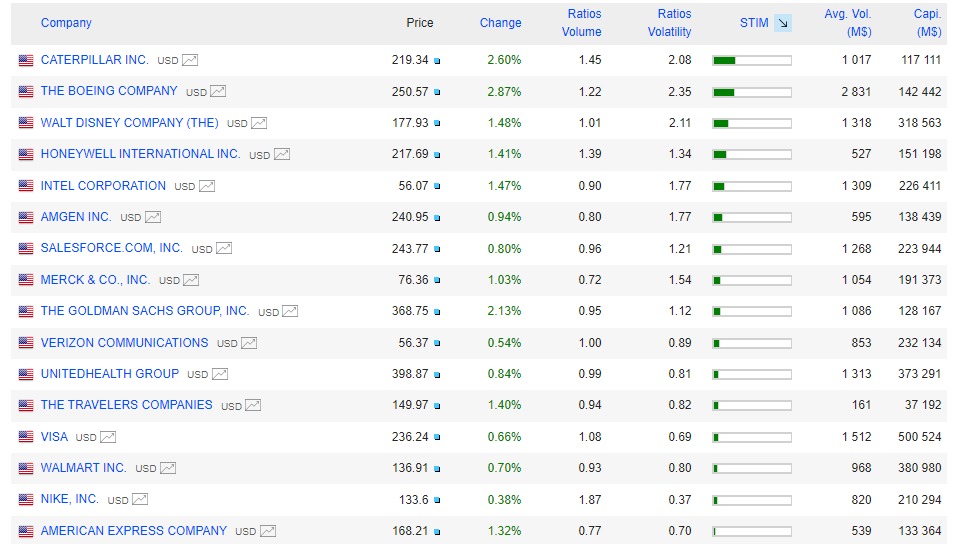This screenshot has width=965, height=544.
Task: Open THE GOLDMAN SACHS GROUP, INC. link
Action: click(145, 311)
